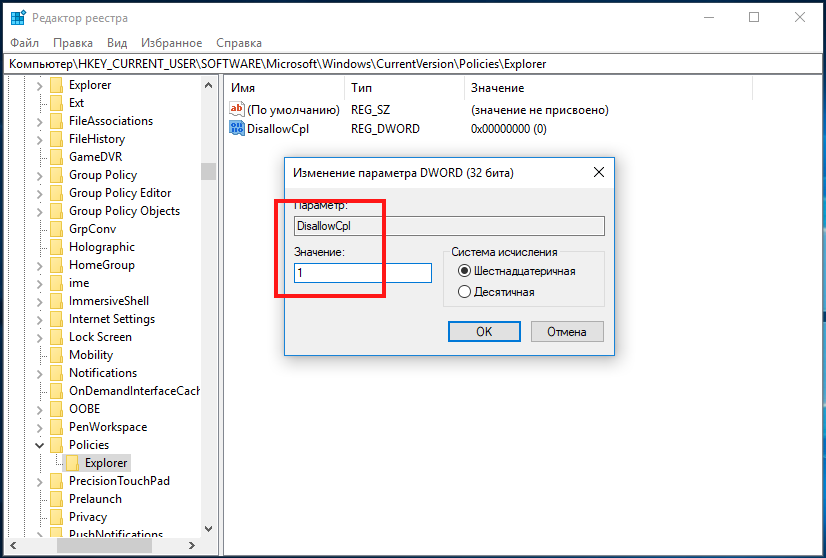826x558 pixels.
Task: Click the selected Explorer subfolder icon under Policies
Action: point(73,463)
